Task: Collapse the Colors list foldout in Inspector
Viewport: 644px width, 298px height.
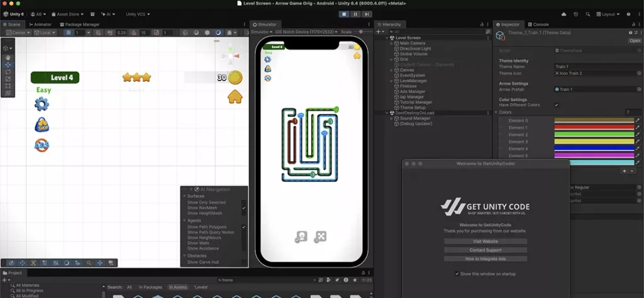Action: (496, 113)
